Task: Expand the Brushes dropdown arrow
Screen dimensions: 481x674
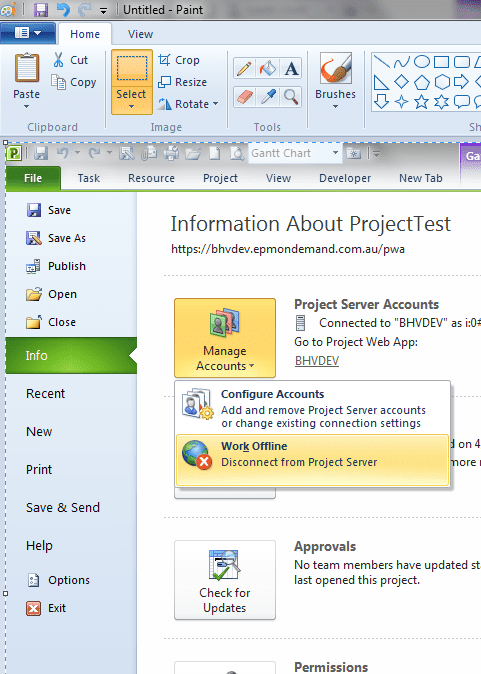Action: tap(335, 106)
